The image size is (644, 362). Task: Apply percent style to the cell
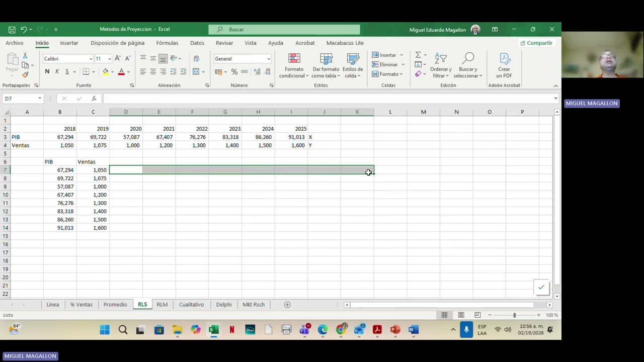[234, 72]
